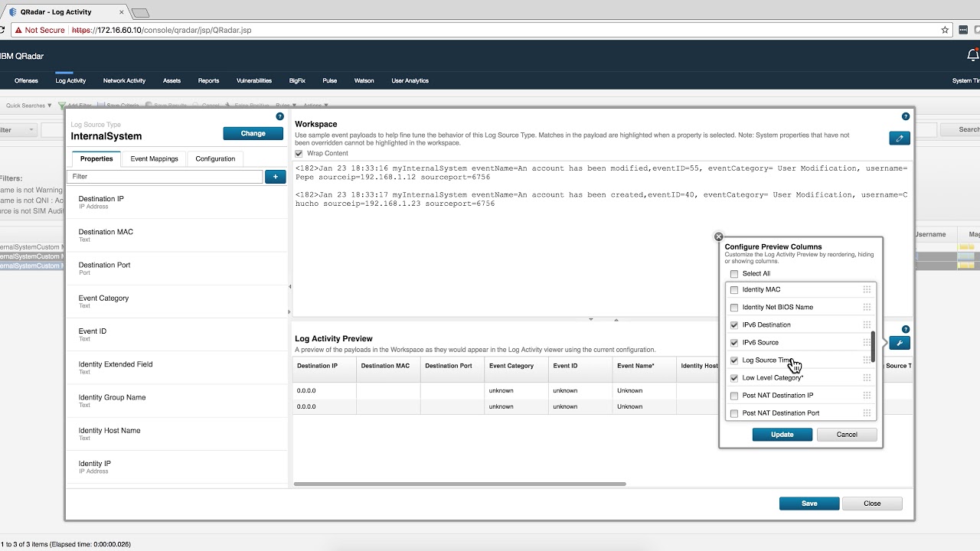Screen dimensions: 980x551
Task: Open the Quick Searches dropdown
Action: tap(29, 106)
